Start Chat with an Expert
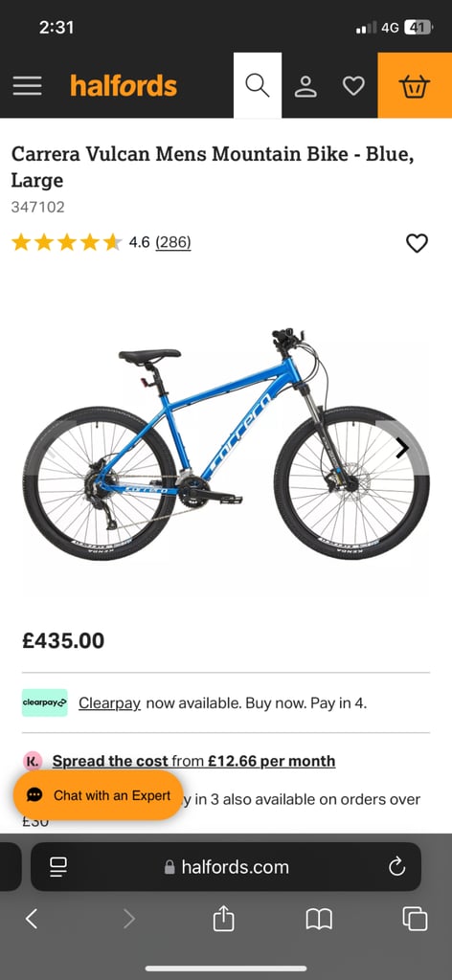This screenshot has width=452, height=980. coord(98,795)
